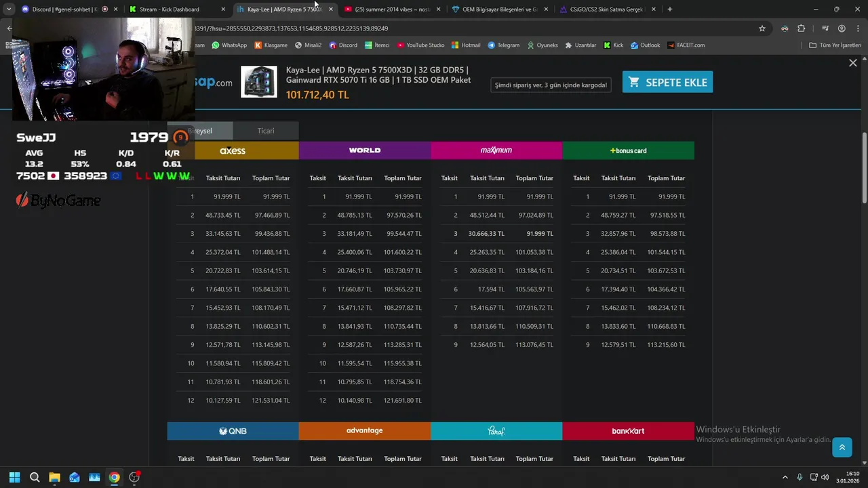Open the CS:GO/CS2 Skin Satma tab

point(607,9)
